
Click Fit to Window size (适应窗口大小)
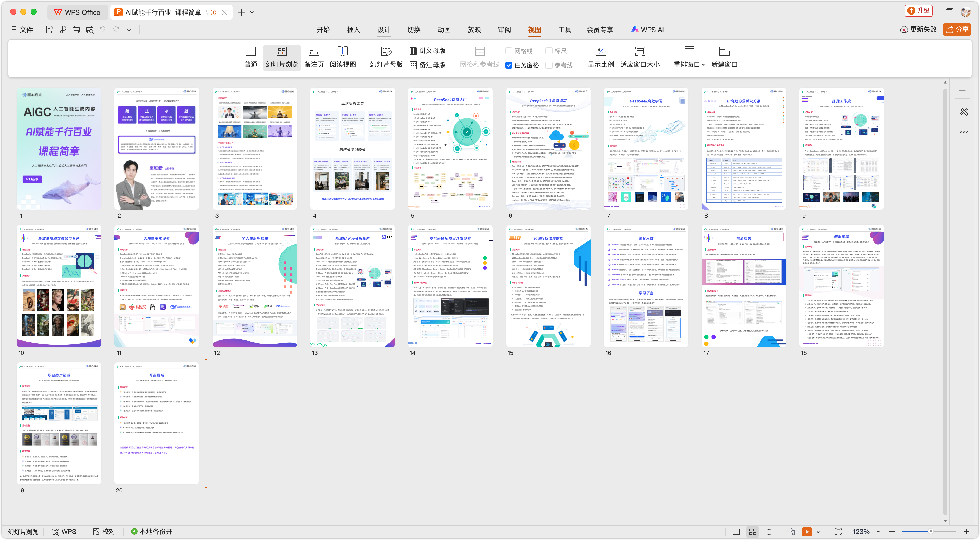tap(640, 57)
